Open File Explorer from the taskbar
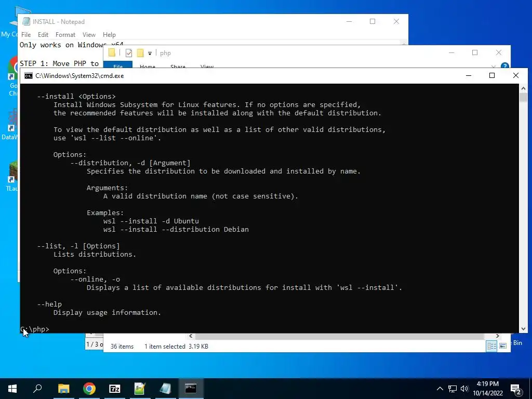532x399 pixels. [x=63, y=389]
